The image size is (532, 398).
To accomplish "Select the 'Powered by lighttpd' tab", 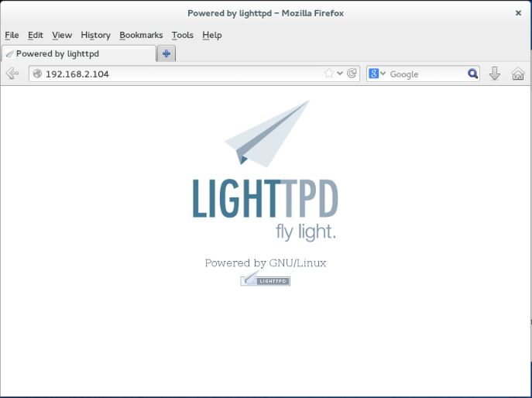I will point(79,53).
